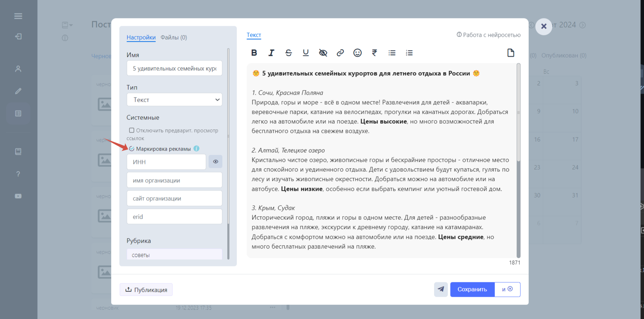Close the post editor dialog
The width and height of the screenshot is (644, 319).
(544, 26)
